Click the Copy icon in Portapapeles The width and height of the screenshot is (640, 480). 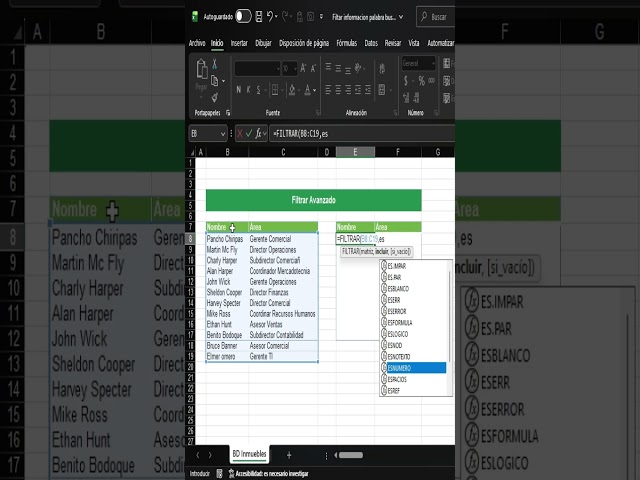(214, 81)
